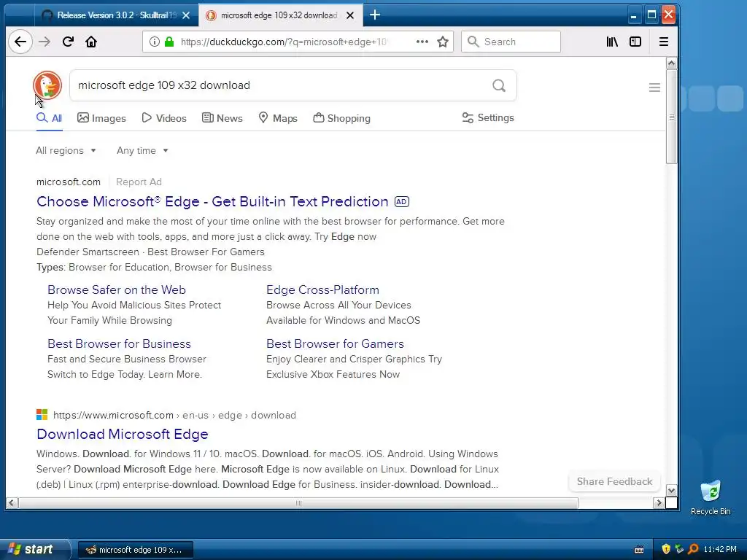This screenshot has height=560, width=747.
Task: Bookmark this page with the star
Action: point(443,42)
